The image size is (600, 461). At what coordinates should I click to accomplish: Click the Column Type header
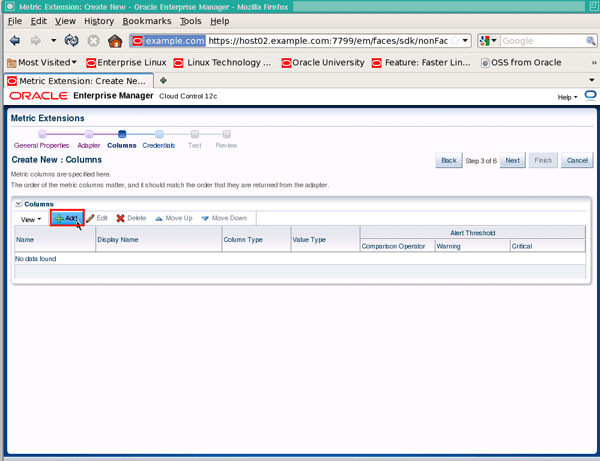[256, 239]
